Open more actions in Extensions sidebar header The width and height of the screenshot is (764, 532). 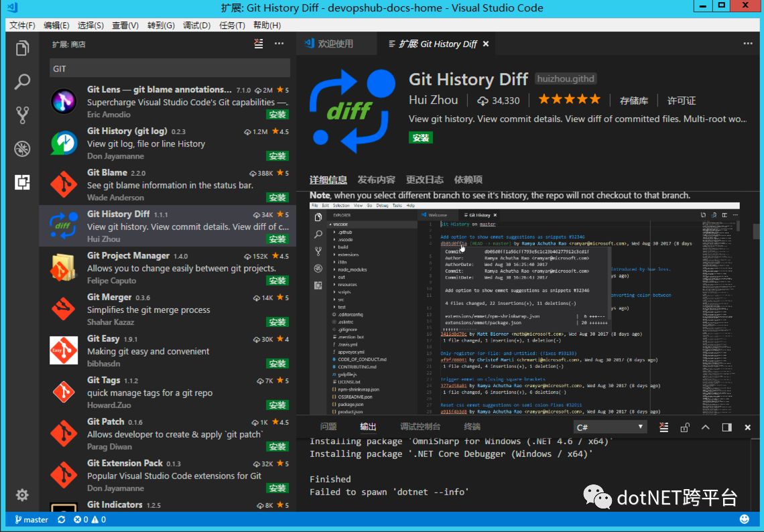coord(279,44)
